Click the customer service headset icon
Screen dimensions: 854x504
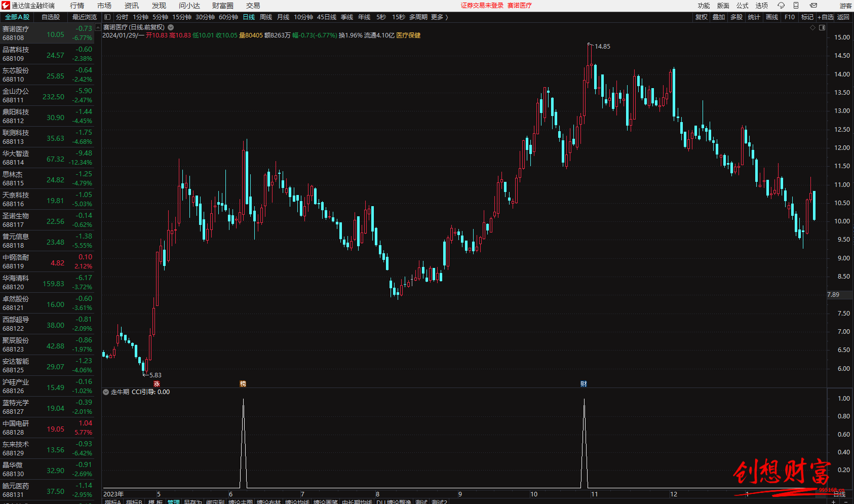click(781, 6)
